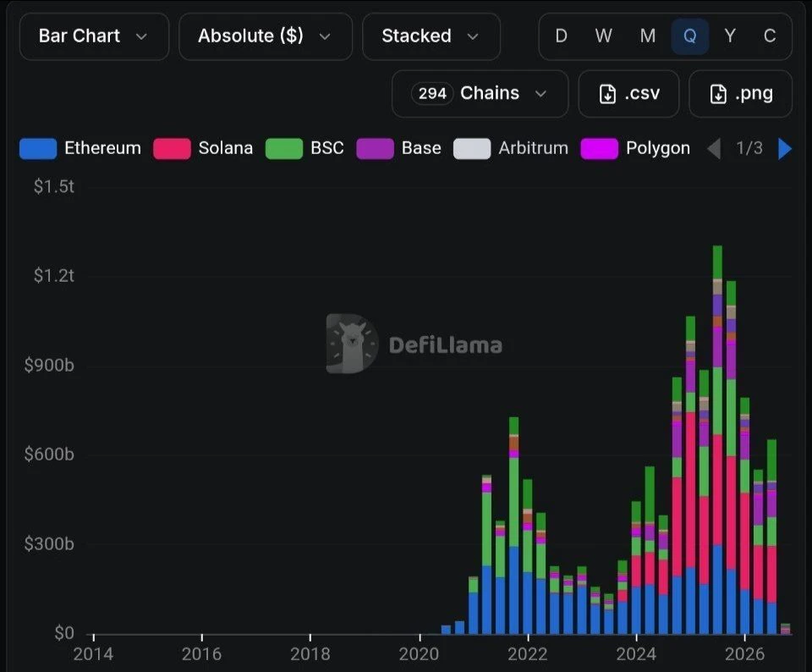
Task: Expand the 294 Chains selector
Action: click(x=480, y=94)
